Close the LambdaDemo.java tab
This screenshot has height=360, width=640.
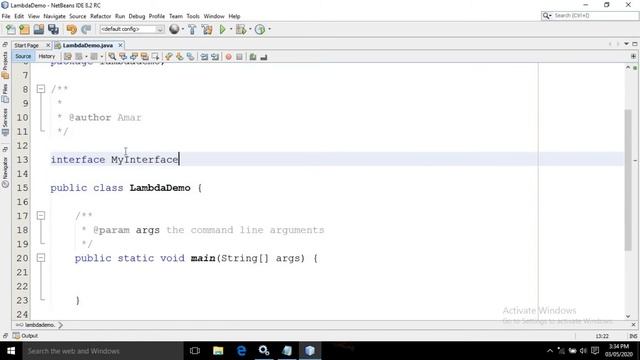tap(120, 45)
